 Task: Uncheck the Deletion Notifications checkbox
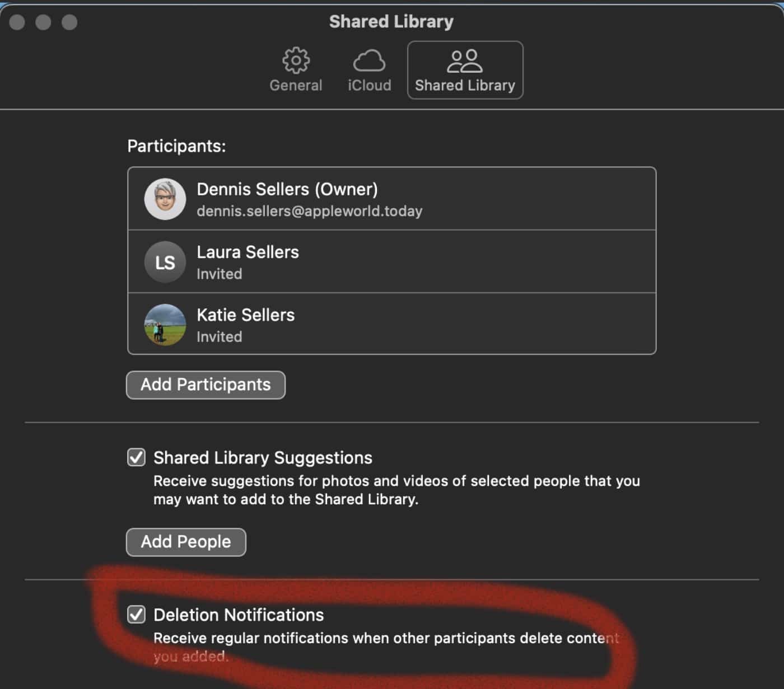click(x=136, y=615)
